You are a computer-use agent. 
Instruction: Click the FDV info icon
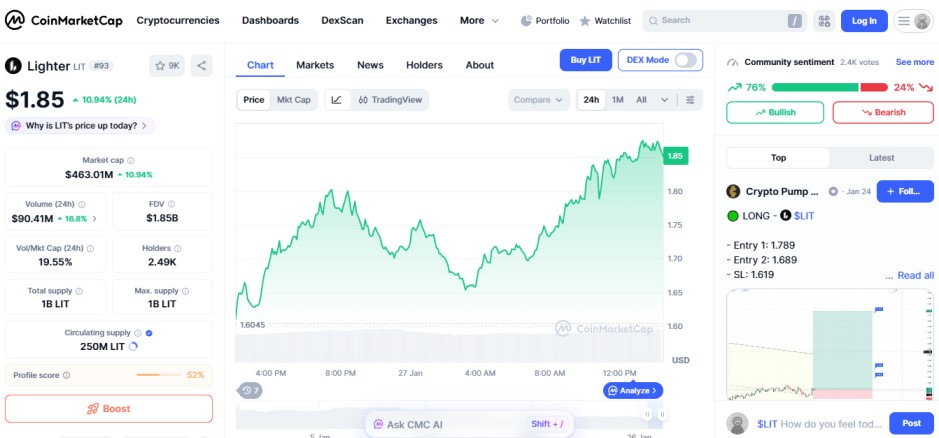(171, 204)
